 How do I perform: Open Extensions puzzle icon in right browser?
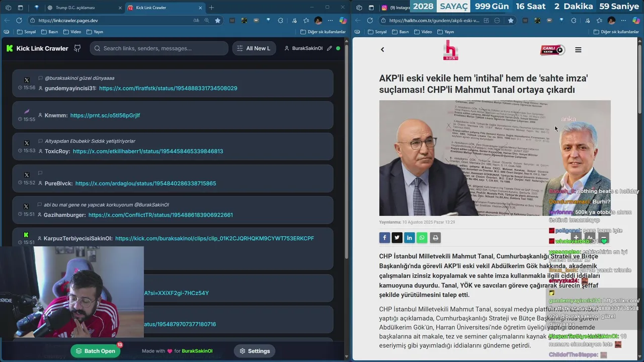pos(574,21)
